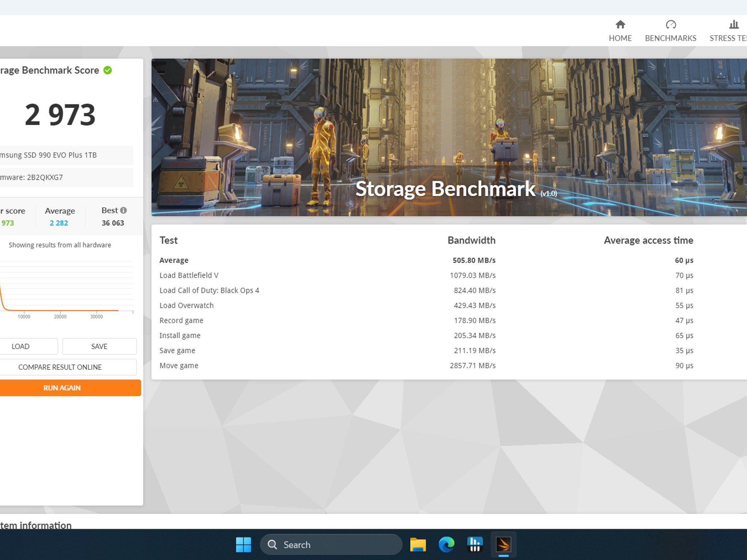Select BENCHMARKS in the top menu

point(670,38)
